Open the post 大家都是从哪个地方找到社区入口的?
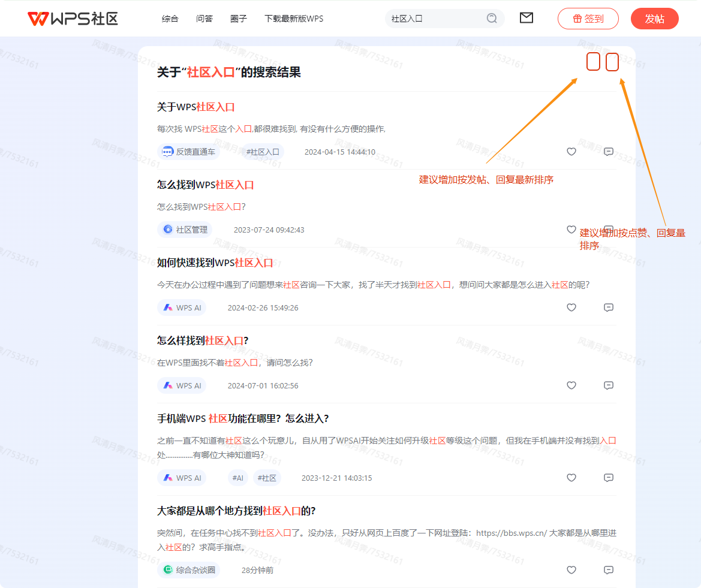This screenshot has height=588, width=701. click(x=236, y=511)
